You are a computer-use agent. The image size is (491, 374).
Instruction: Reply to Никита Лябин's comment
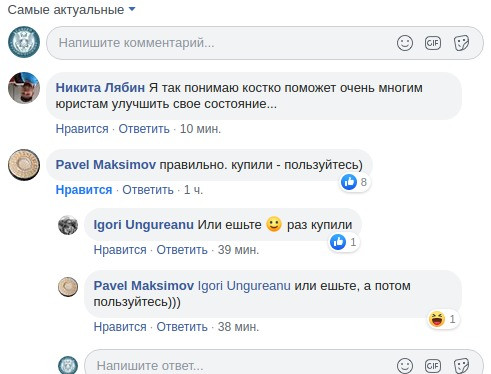[144, 129]
